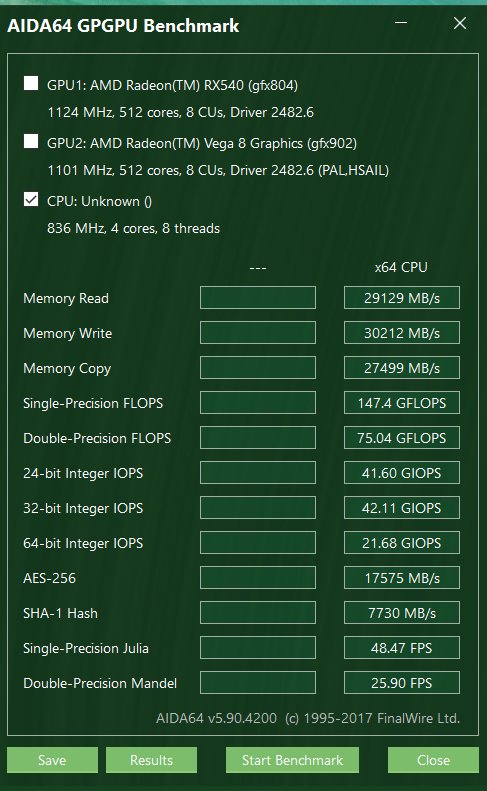Click the Double-Precision Mandel value 25.90 FPS
Viewport: 487px width, 791px height.
coord(402,683)
